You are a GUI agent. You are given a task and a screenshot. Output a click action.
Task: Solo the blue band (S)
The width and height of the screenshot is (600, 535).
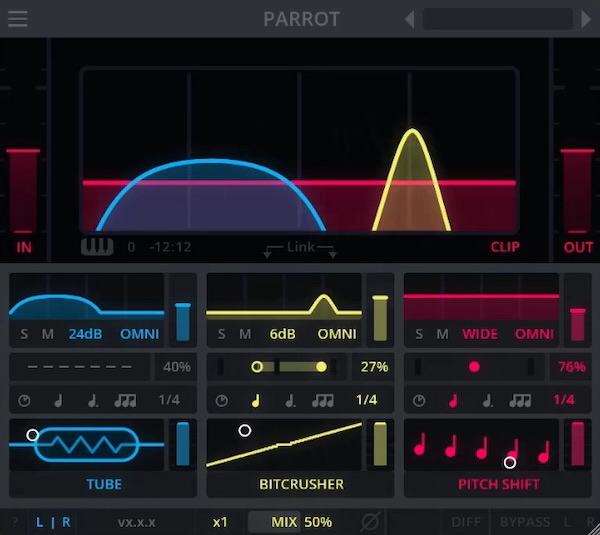(24, 334)
